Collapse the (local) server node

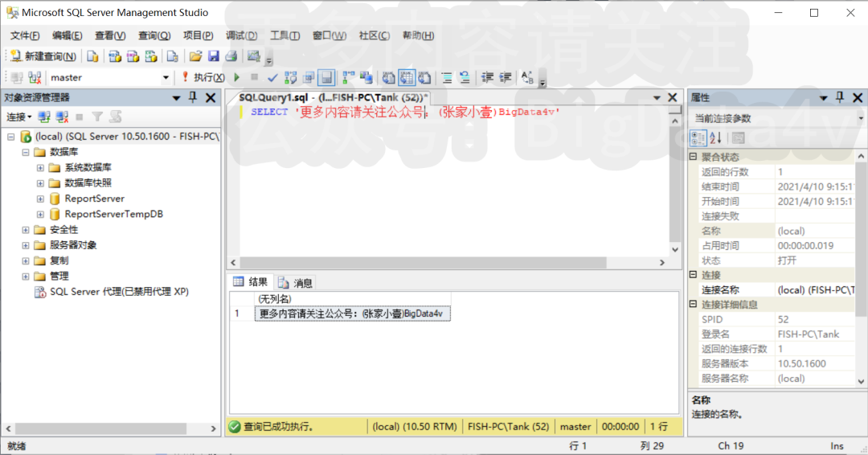coord(11,136)
